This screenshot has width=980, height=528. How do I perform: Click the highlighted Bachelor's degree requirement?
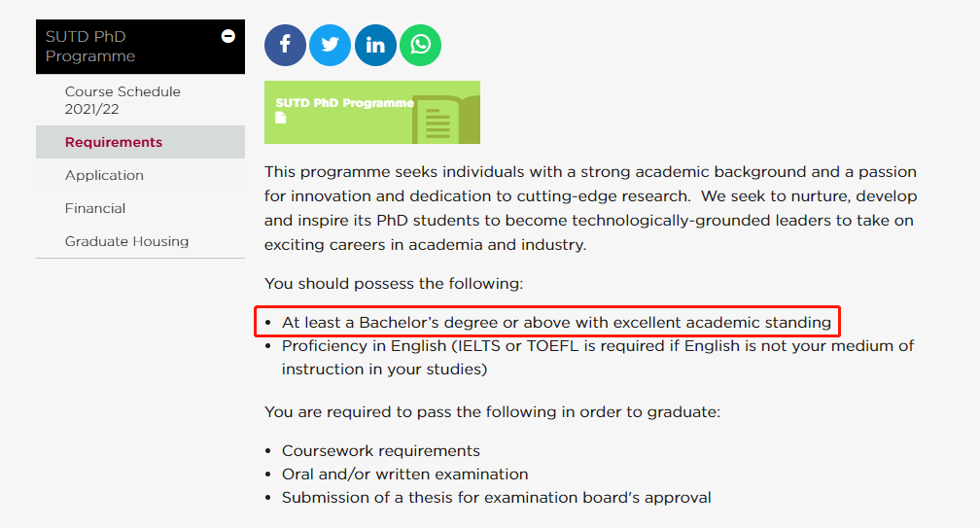click(x=556, y=323)
